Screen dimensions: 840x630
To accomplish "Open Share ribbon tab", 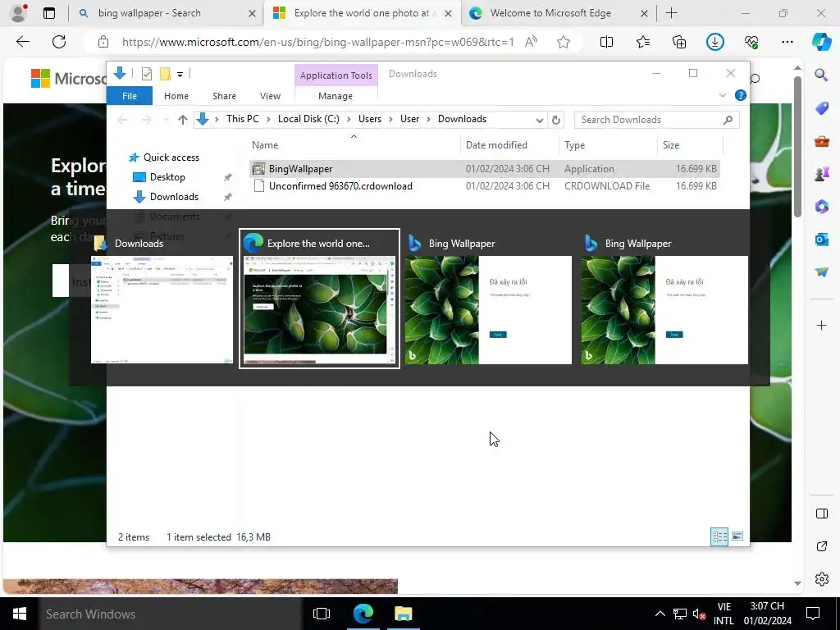I will click(x=224, y=96).
